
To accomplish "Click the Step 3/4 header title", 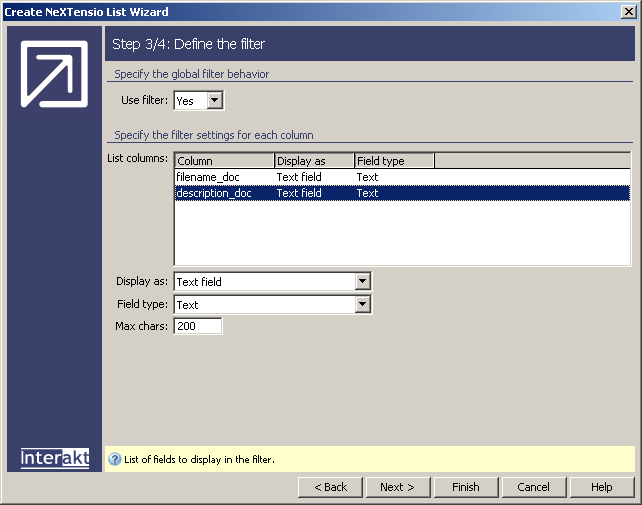I will 188,44.
